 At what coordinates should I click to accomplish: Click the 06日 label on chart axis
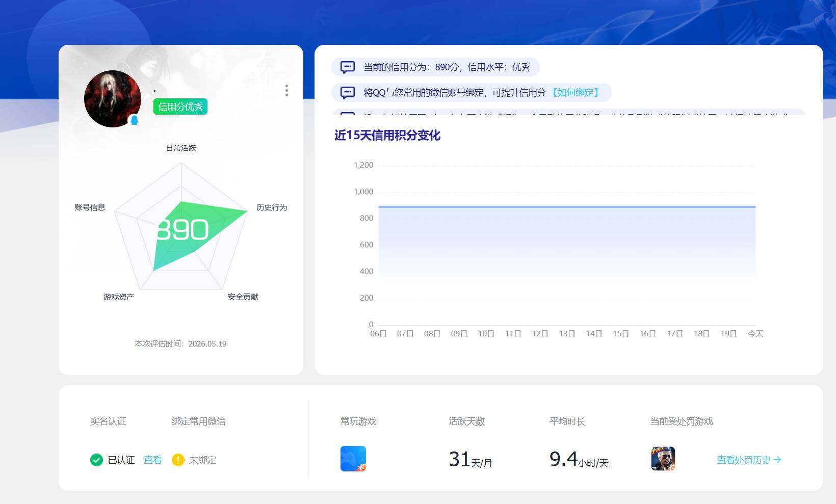point(378,333)
